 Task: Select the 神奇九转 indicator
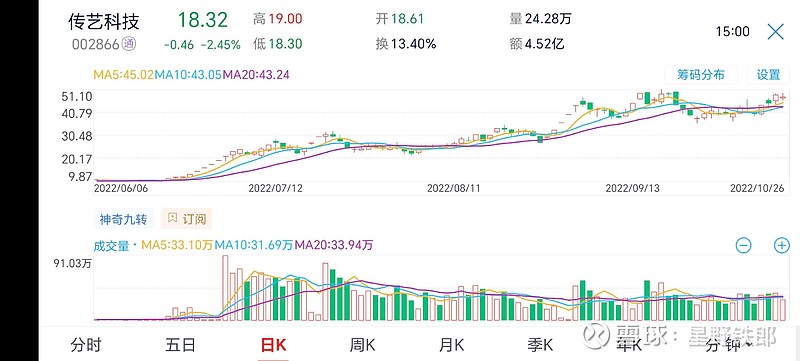click(x=123, y=219)
